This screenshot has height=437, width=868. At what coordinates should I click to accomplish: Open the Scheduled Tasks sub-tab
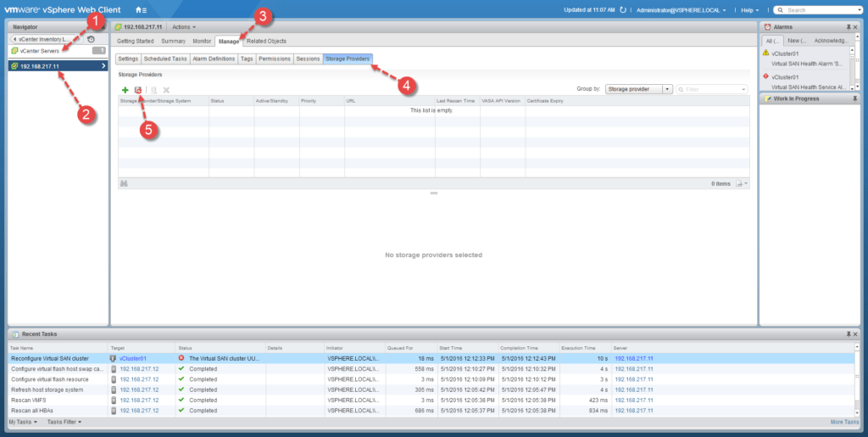165,59
